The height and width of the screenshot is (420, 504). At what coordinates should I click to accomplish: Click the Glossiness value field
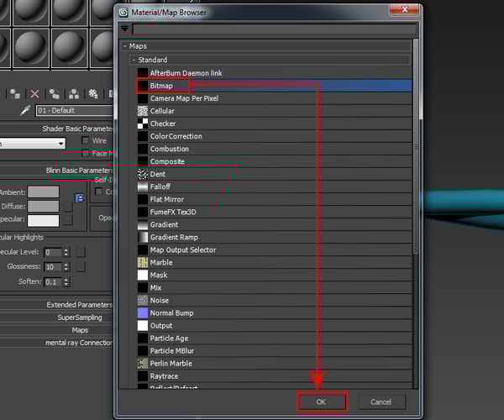(x=53, y=267)
